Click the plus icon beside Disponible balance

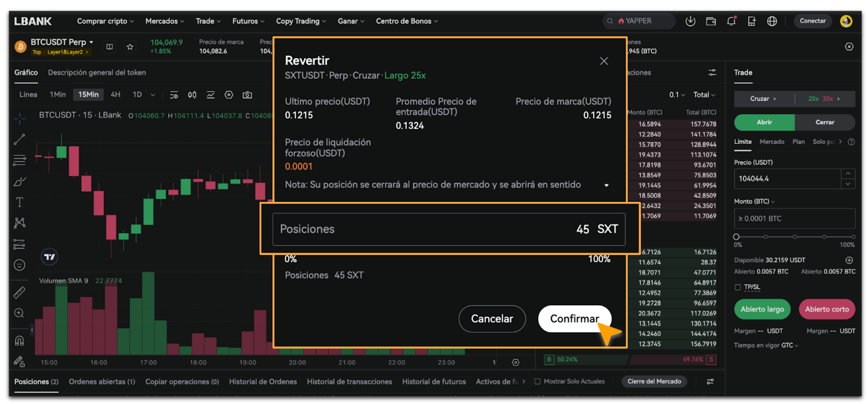click(x=849, y=260)
